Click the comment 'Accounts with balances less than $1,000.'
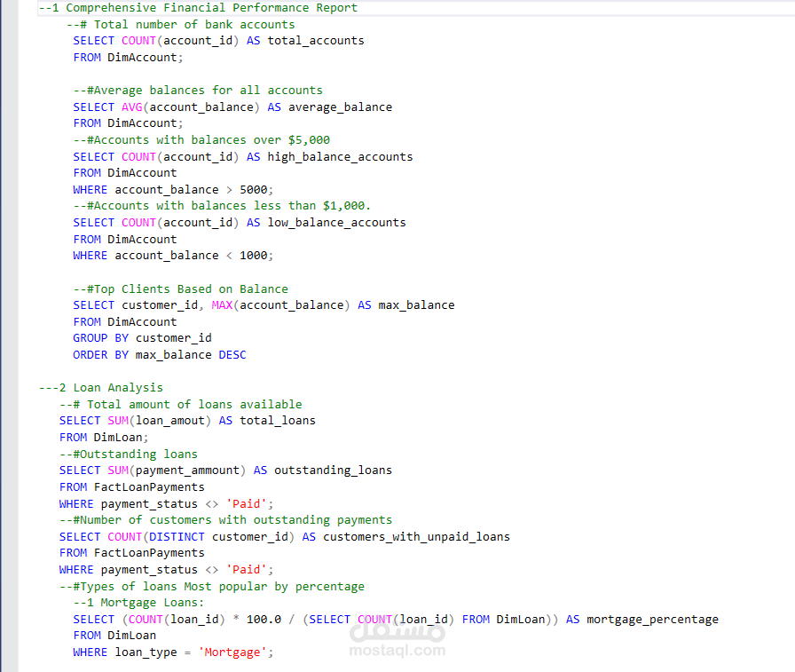The image size is (795, 672). point(232,206)
